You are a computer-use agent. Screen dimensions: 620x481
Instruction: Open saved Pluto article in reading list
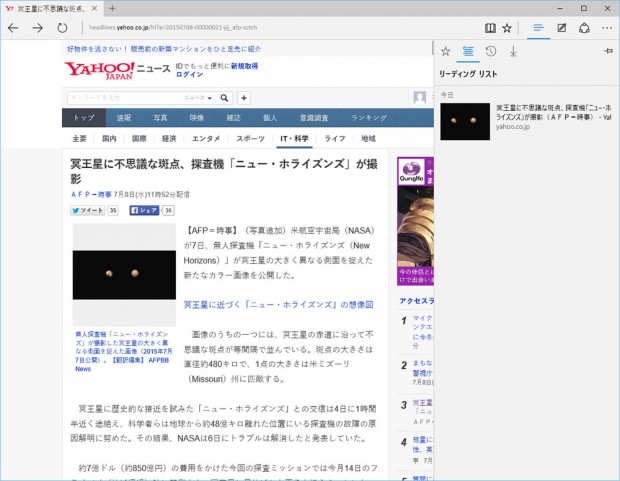(x=526, y=121)
